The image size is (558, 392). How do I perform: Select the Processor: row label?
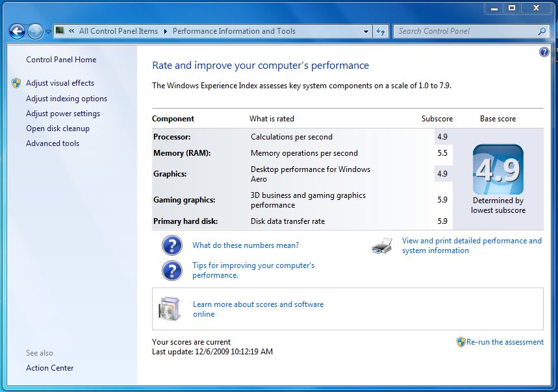click(x=172, y=137)
